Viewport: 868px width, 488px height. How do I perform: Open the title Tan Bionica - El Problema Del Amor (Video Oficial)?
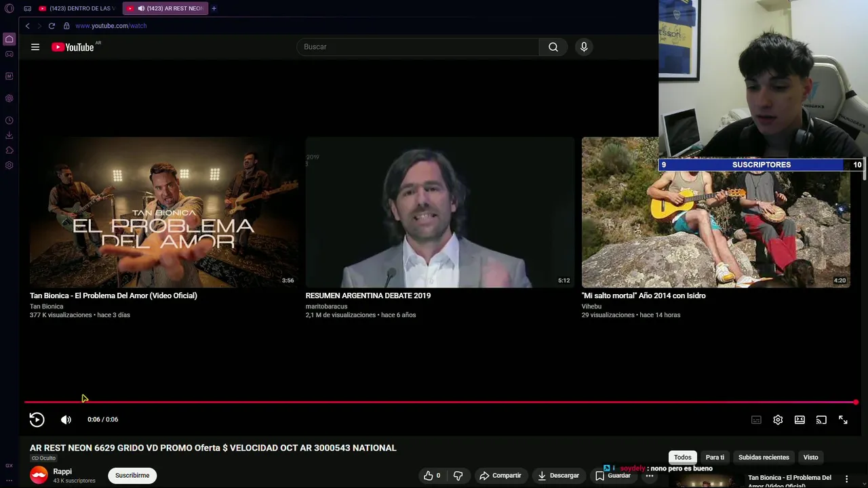[113, 296]
